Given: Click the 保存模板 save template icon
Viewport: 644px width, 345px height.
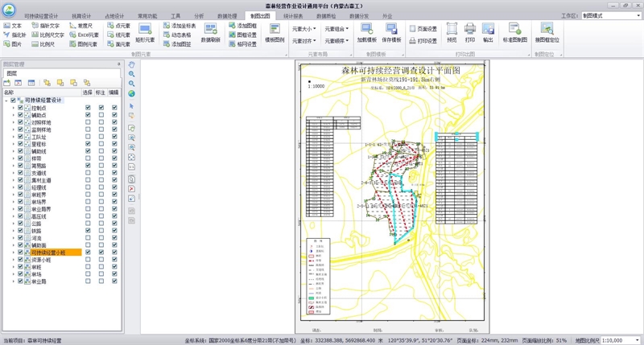Looking at the screenshot, I should [392, 31].
